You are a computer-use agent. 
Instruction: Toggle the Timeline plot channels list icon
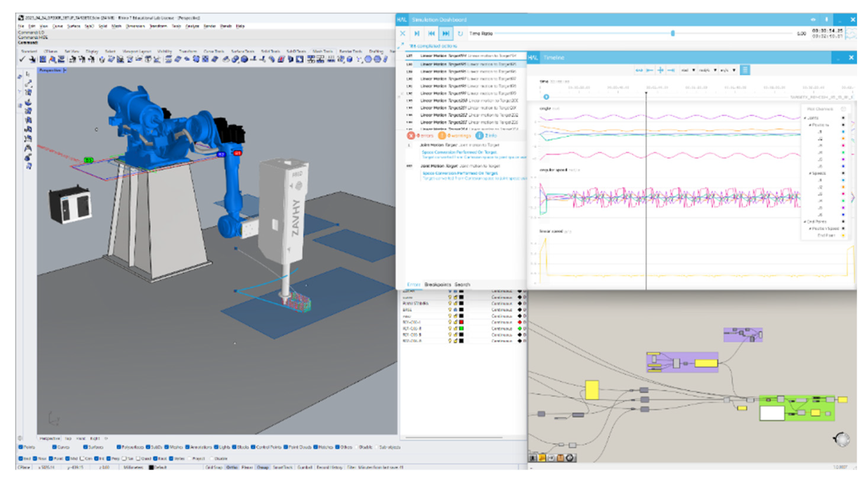point(745,70)
